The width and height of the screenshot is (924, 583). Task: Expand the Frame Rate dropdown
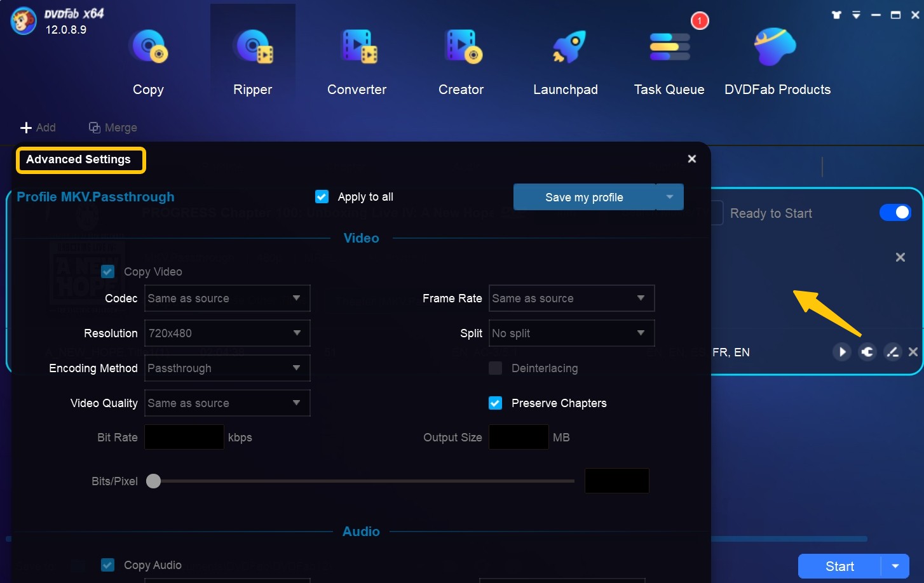[x=571, y=298]
